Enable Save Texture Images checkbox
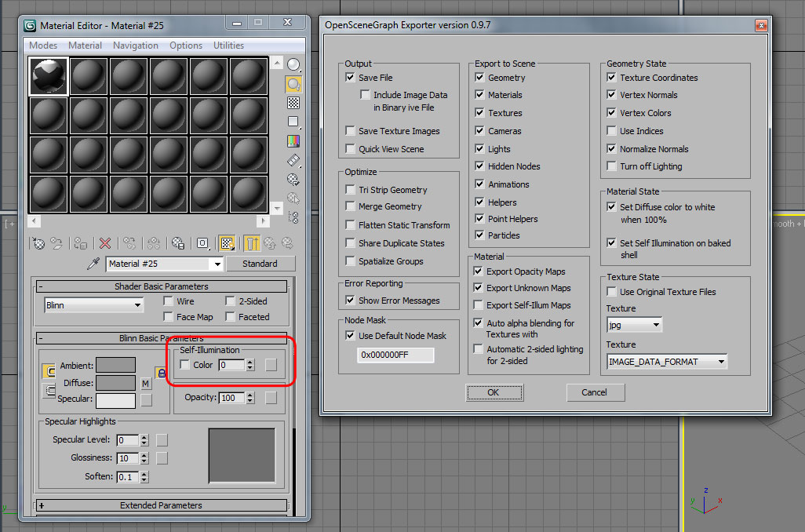 [x=350, y=131]
